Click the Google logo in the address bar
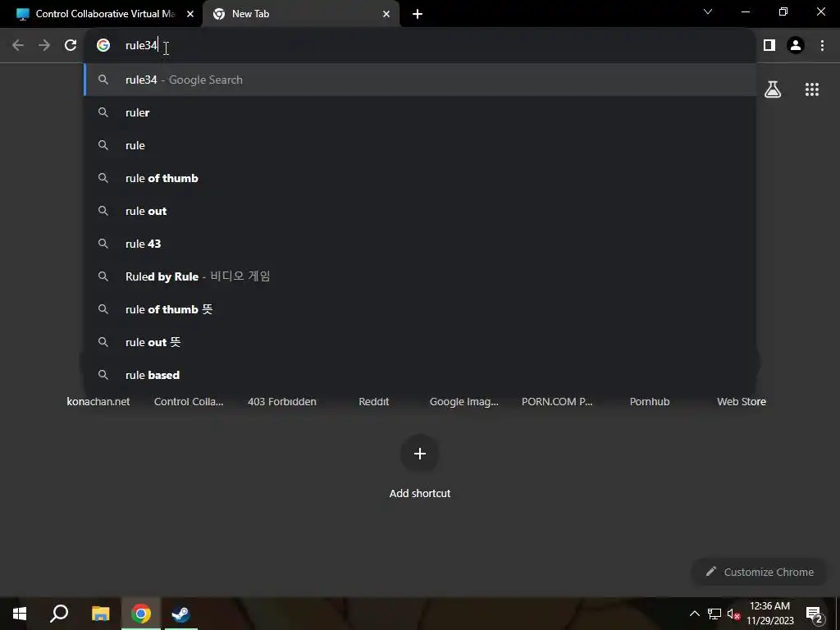 pyautogui.click(x=103, y=46)
